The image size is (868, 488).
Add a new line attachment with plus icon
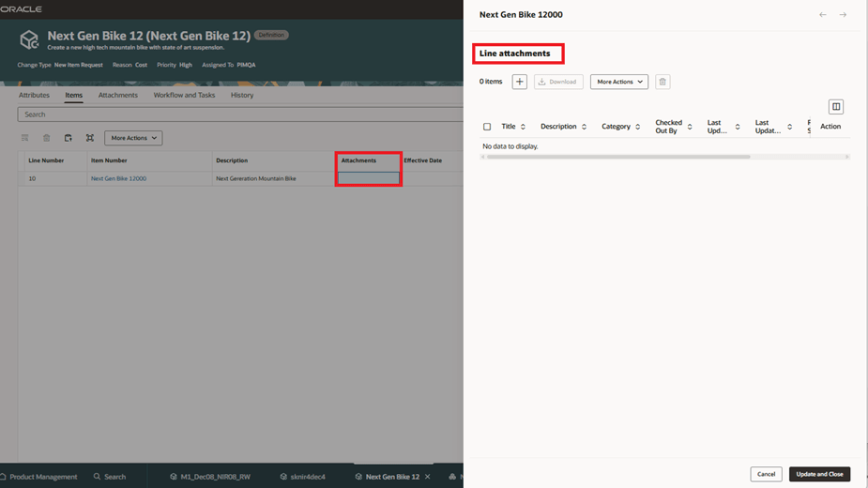(519, 82)
